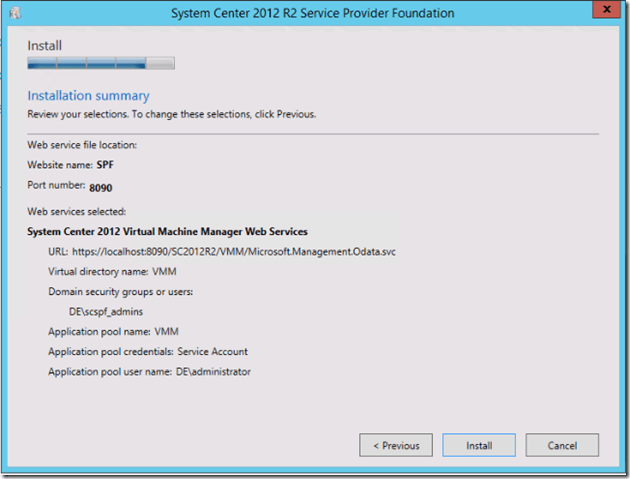Image resolution: width=630 pixels, height=479 pixels.
Task: Click the Review your selections instruction text
Action: point(171,114)
